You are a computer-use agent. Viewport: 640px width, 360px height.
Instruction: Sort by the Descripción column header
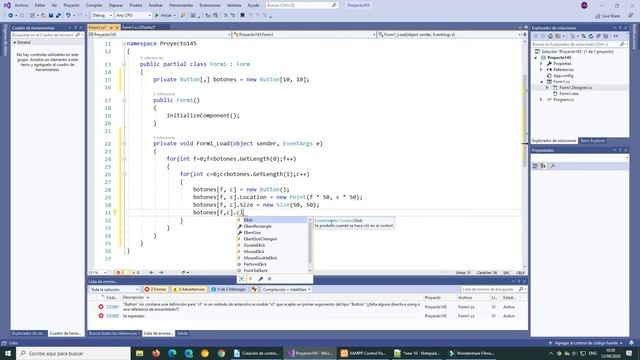pos(133,298)
